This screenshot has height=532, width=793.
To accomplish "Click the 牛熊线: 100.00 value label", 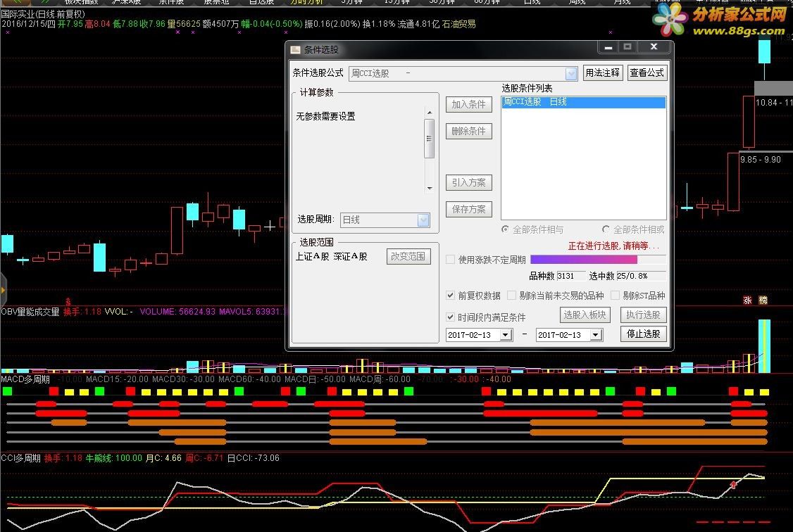I will coord(114,458).
